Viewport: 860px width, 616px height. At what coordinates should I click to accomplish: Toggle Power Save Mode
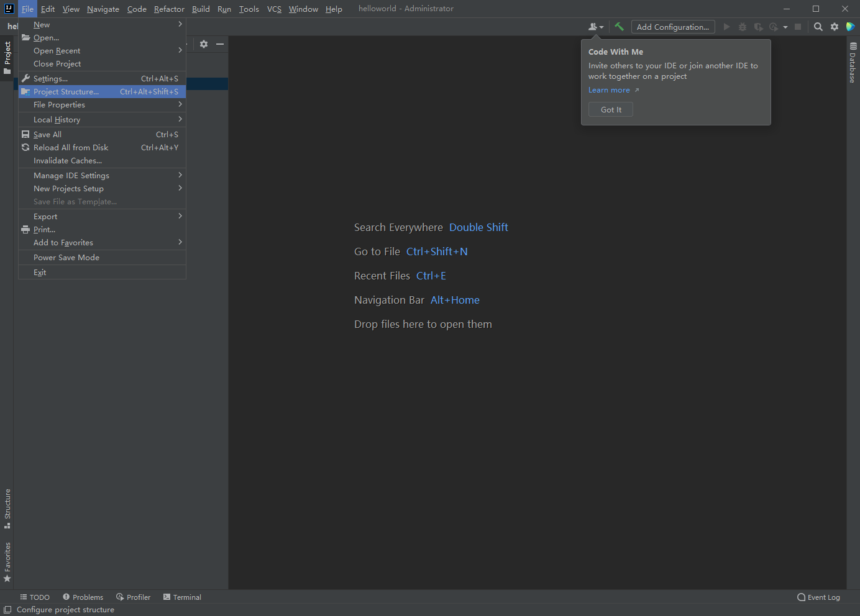pyautogui.click(x=102, y=258)
